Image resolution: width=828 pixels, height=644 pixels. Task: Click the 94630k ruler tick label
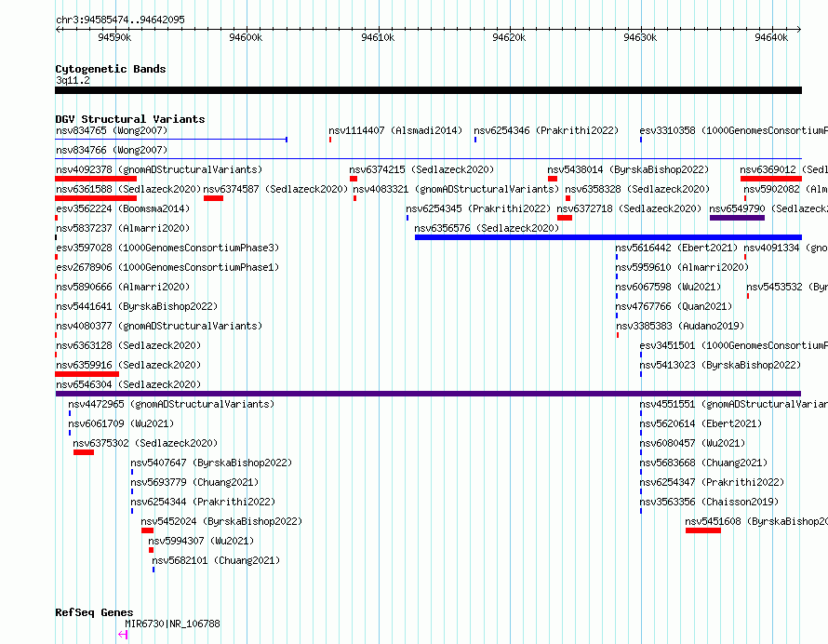[640, 37]
